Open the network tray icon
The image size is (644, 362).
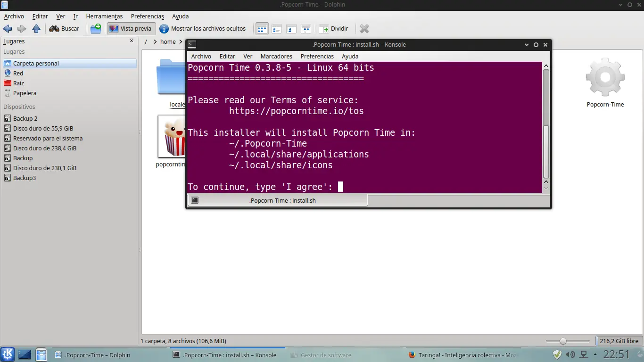(x=584, y=354)
